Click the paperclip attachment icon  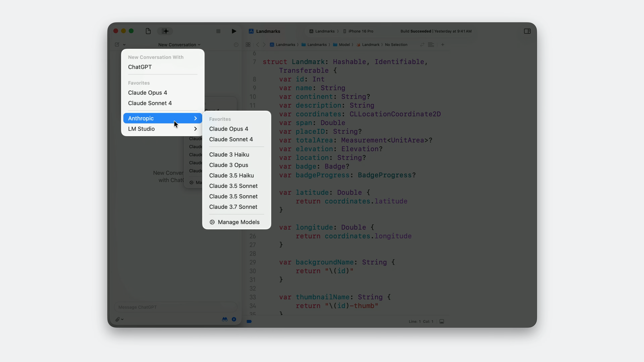[118, 319]
